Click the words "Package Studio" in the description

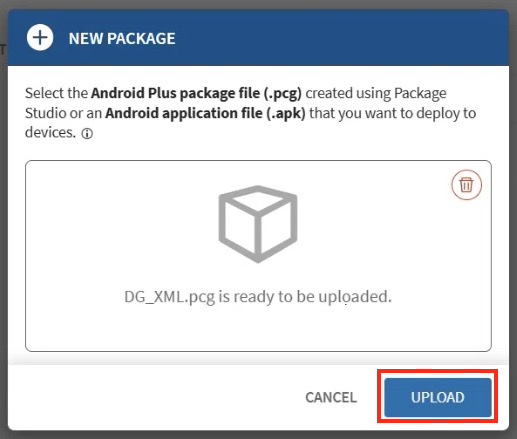click(235, 103)
